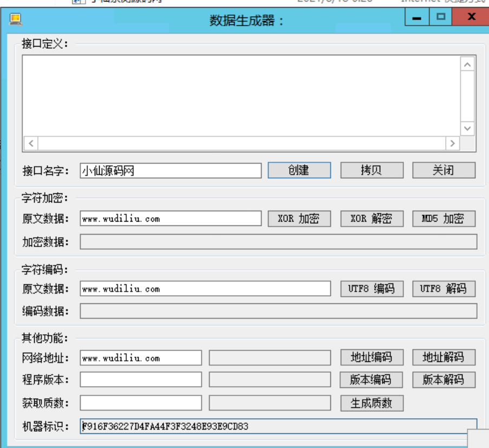Click the 创建 button
Image resolution: width=489 pixels, height=448 pixels.
pos(299,170)
